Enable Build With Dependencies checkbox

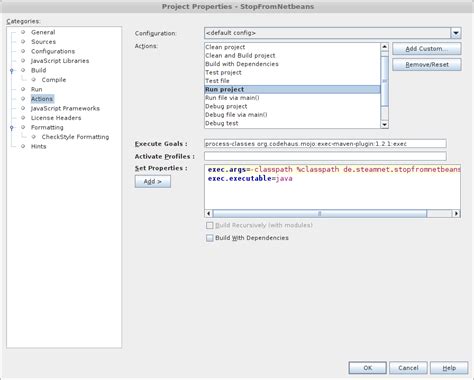pyautogui.click(x=210, y=238)
